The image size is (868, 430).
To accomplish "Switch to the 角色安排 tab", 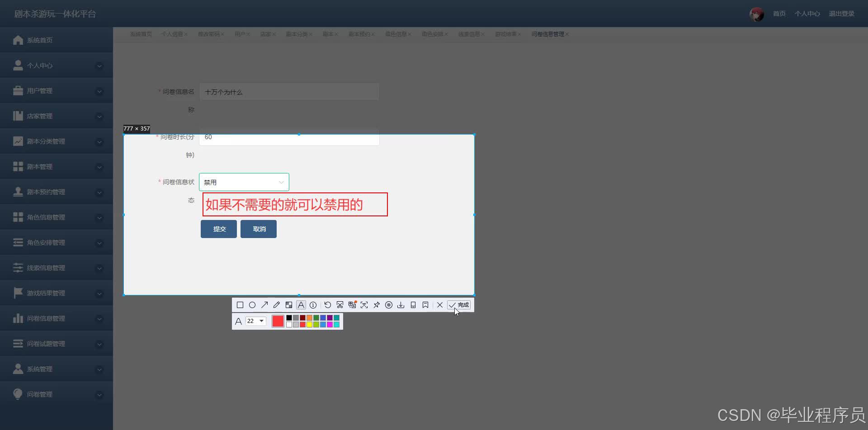I will 432,34.
